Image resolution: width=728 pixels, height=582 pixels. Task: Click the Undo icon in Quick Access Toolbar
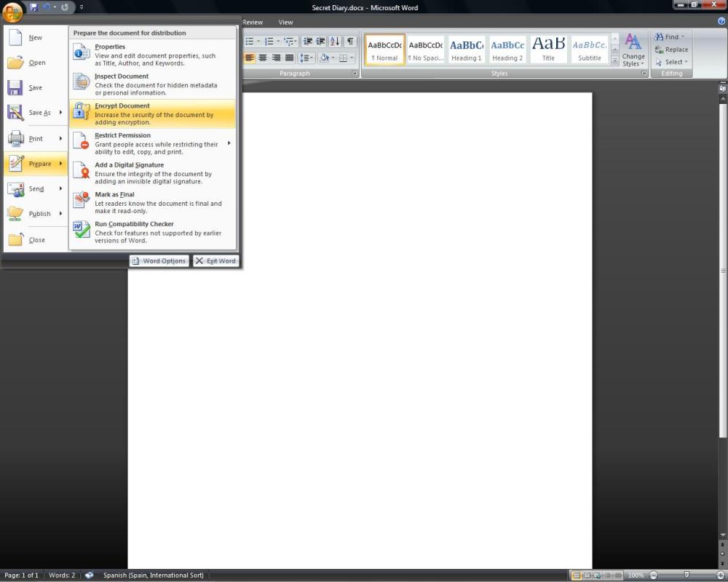tap(45, 7)
